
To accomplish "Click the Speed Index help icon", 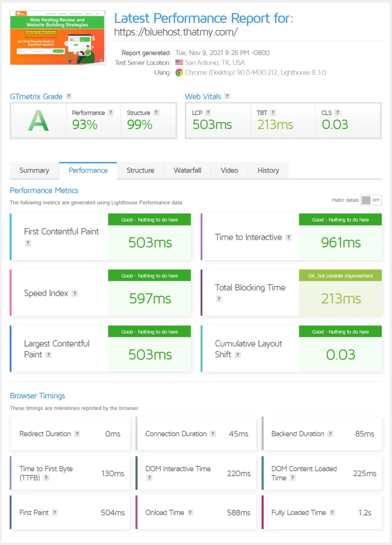I will [74, 294].
